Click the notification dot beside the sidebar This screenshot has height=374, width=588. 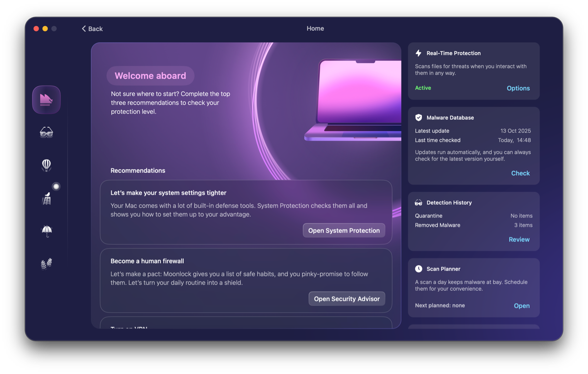(x=56, y=187)
